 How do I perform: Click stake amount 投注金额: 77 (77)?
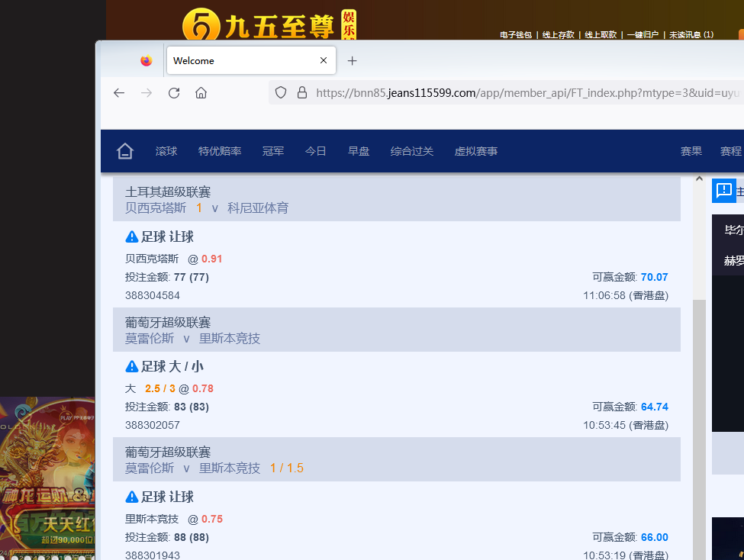[167, 277]
